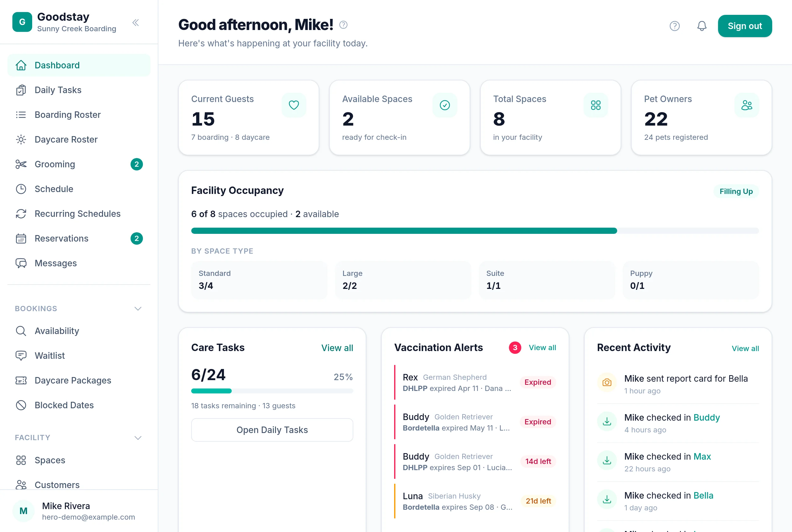Collapse the sidebar with the double-chevron icon
792x532 pixels.
136,23
